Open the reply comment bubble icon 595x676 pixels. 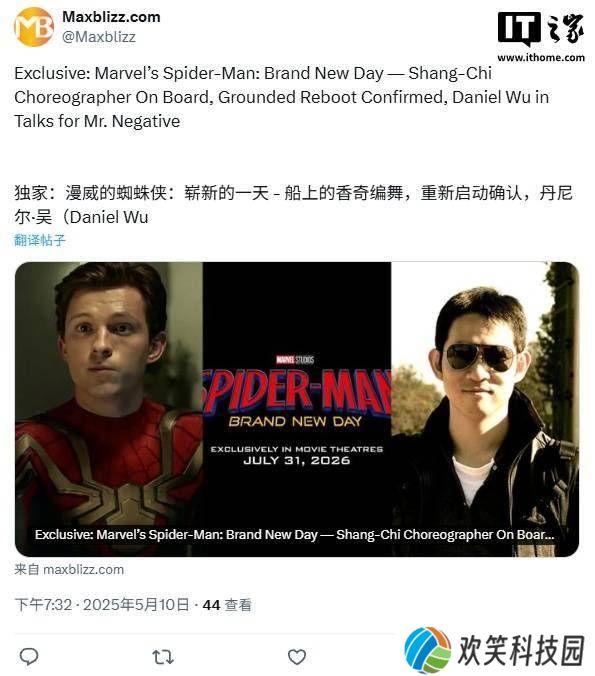pos(29,657)
